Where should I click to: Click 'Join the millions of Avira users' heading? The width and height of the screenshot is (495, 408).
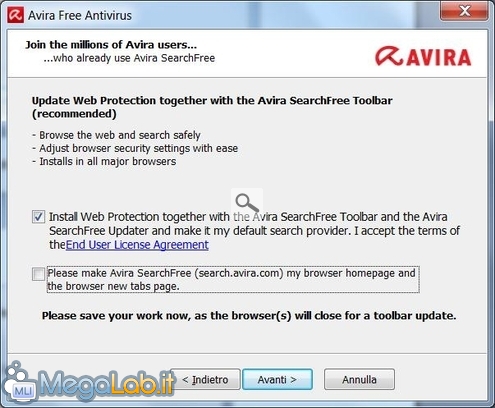click(x=111, y=45)
